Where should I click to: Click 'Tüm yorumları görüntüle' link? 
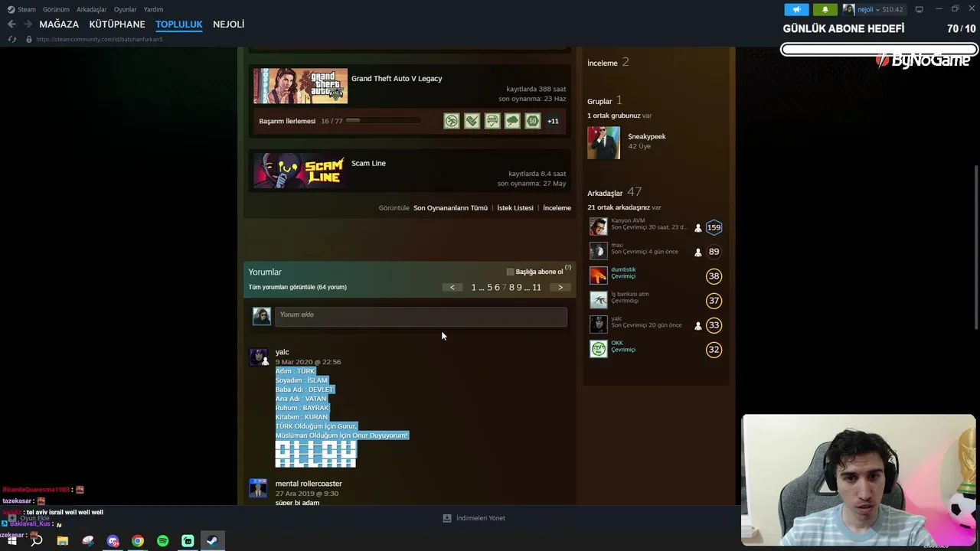pos(298,287)
